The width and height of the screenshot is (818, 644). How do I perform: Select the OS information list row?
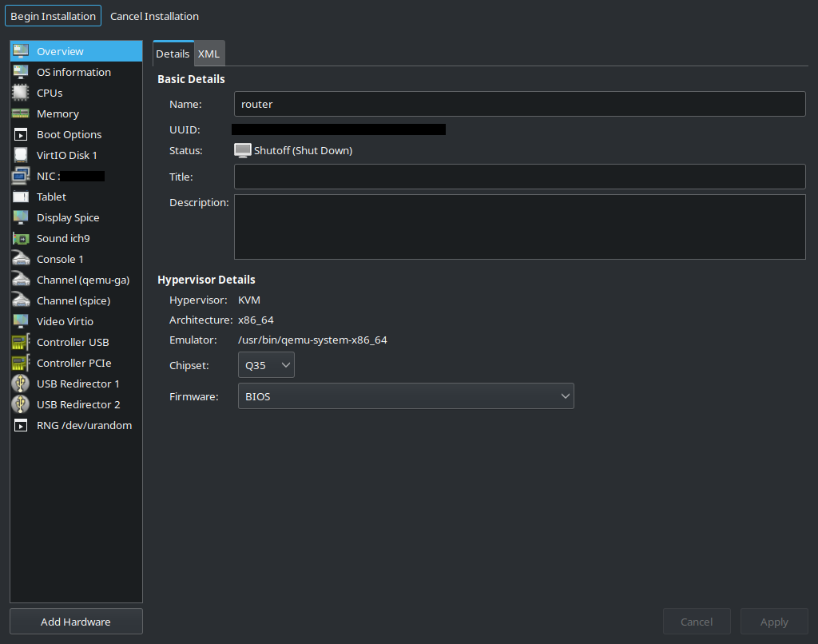click(x=76, y=72)
